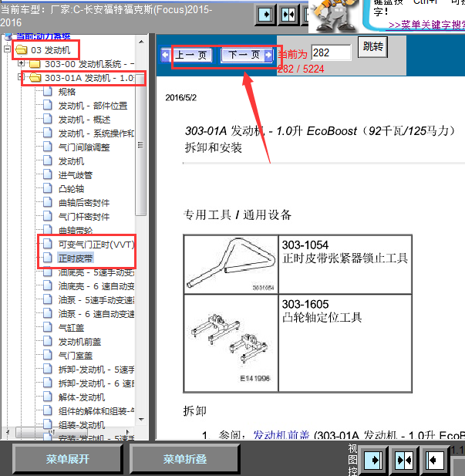
Task: Click top toolbar right-arrow view icon
Action: coord(265,14)
